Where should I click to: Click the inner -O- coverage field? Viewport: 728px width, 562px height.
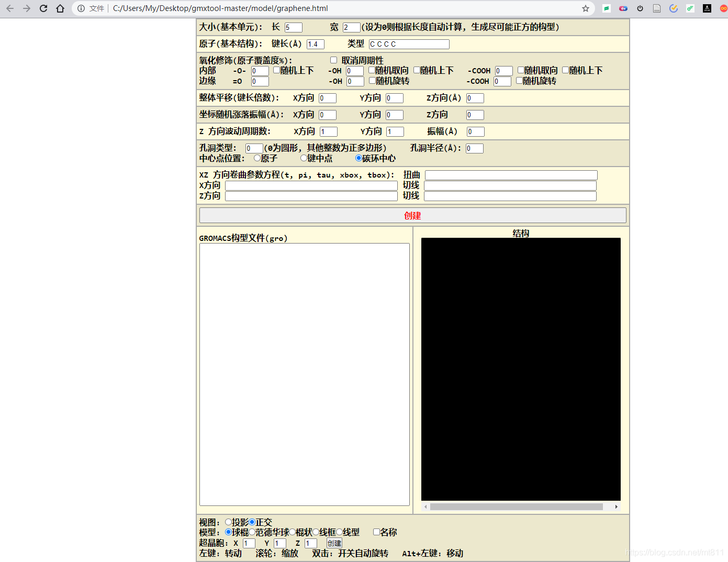pos(260,71)
